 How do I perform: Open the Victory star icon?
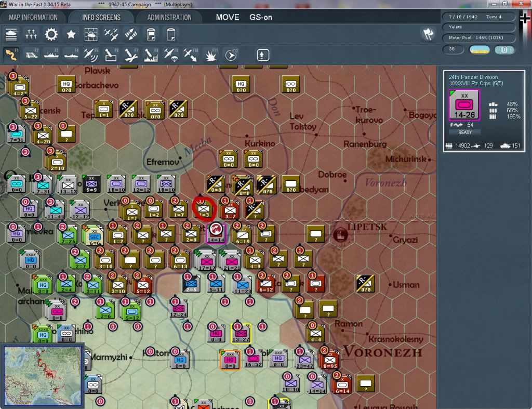pyautogui.click(x=71, y=35)
